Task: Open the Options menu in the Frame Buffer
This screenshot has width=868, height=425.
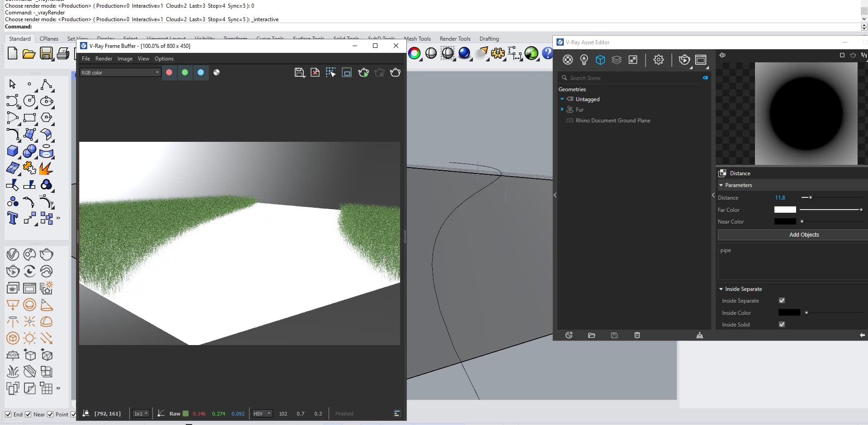Action: [164, 59]
